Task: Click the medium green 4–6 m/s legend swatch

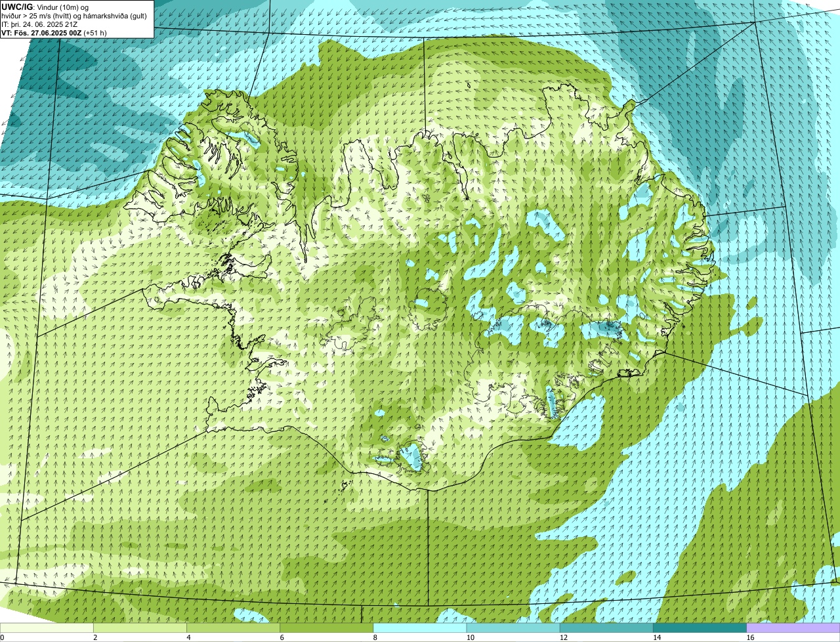Action: (x=233, y=628)
